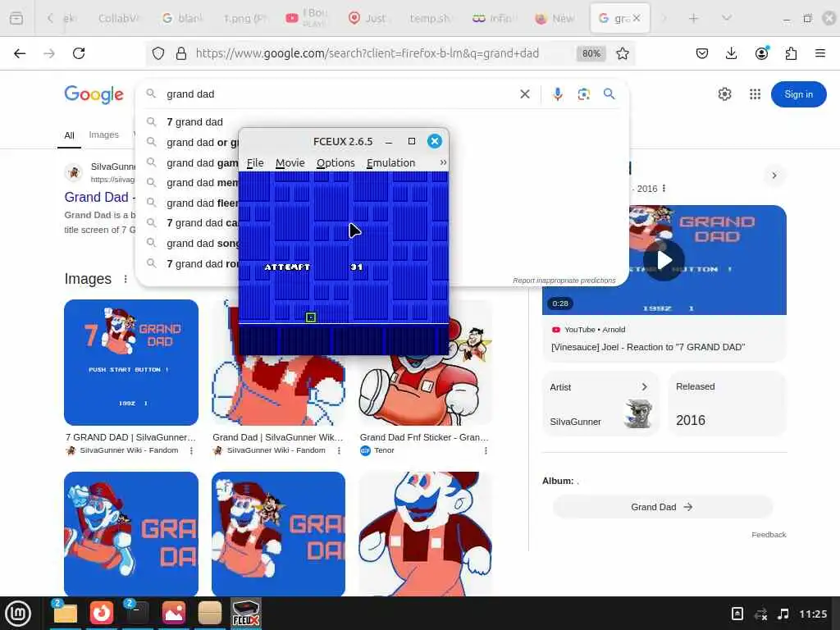Open the Grand Dad album button
Viewport: 840px width, 630px height.
pos(662,507)
